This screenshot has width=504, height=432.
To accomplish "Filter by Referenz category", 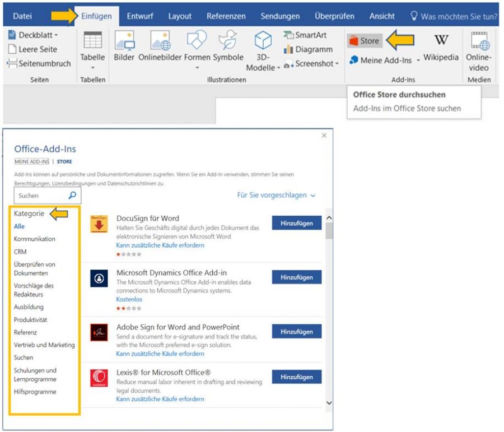I will 25,332.
